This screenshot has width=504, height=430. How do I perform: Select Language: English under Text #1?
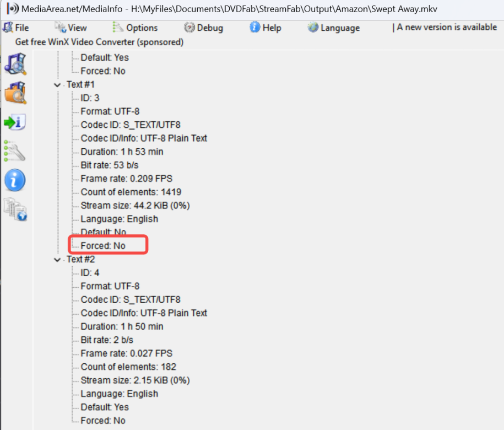coord(119,219)
